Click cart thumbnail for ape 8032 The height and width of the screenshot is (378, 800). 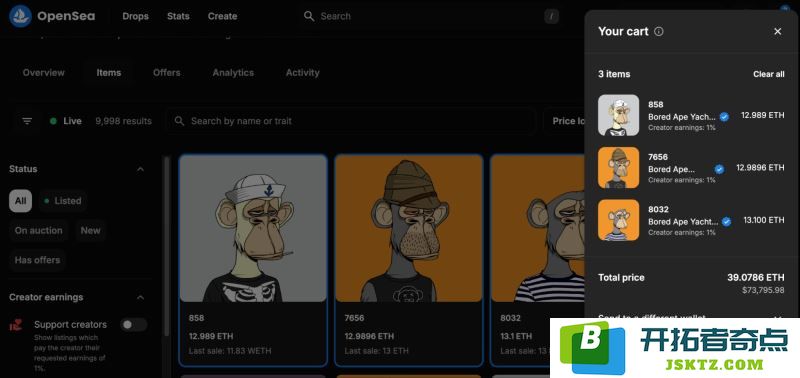(618, 220)
